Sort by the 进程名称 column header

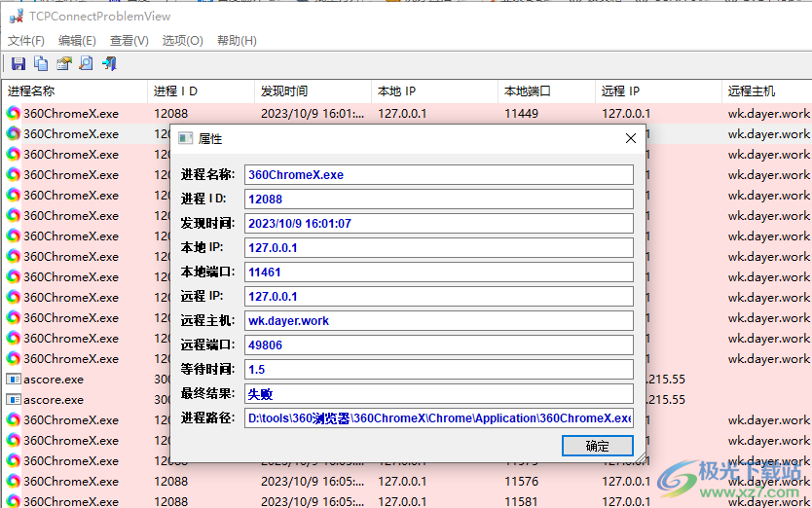pyautogui.click(x=75, y=91)
